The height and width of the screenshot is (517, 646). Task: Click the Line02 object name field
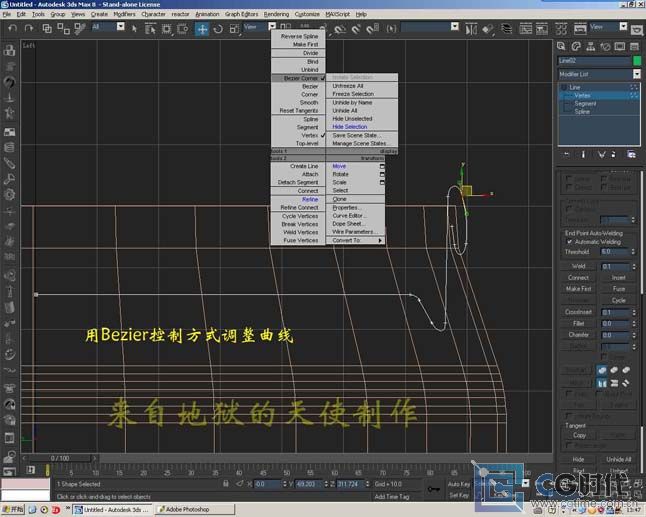[x=595, y=61]
